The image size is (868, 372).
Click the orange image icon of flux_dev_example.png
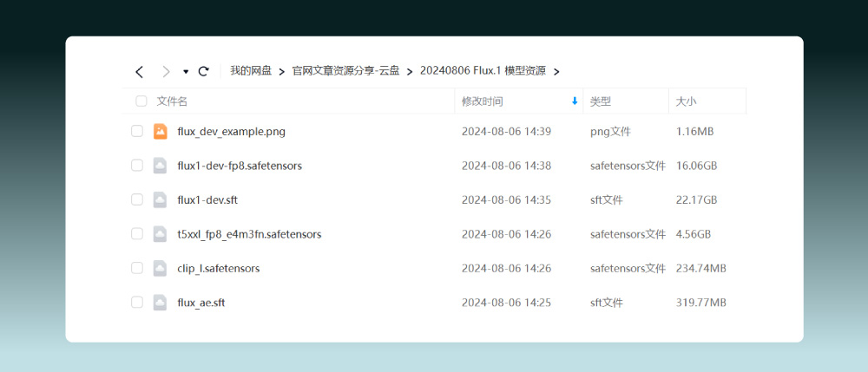pyautogui.click(x=161, y=132)
